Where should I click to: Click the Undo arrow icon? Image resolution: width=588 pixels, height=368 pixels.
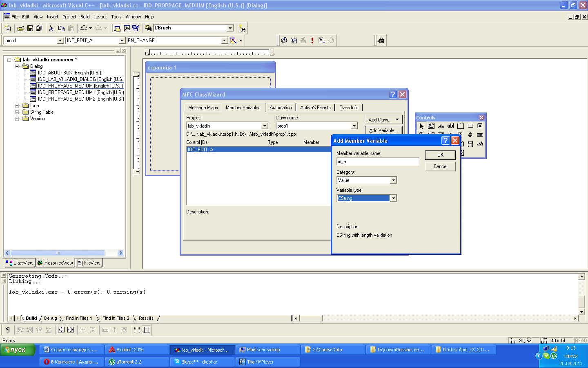tap(84, 28)
